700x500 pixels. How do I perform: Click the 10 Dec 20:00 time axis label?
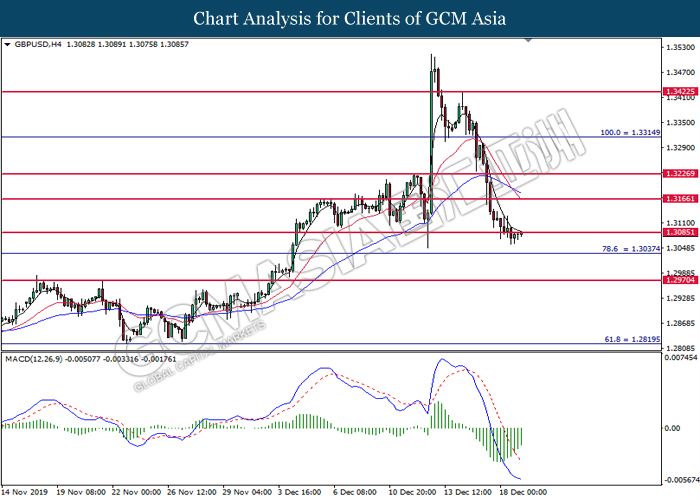(x=412, y=492)
